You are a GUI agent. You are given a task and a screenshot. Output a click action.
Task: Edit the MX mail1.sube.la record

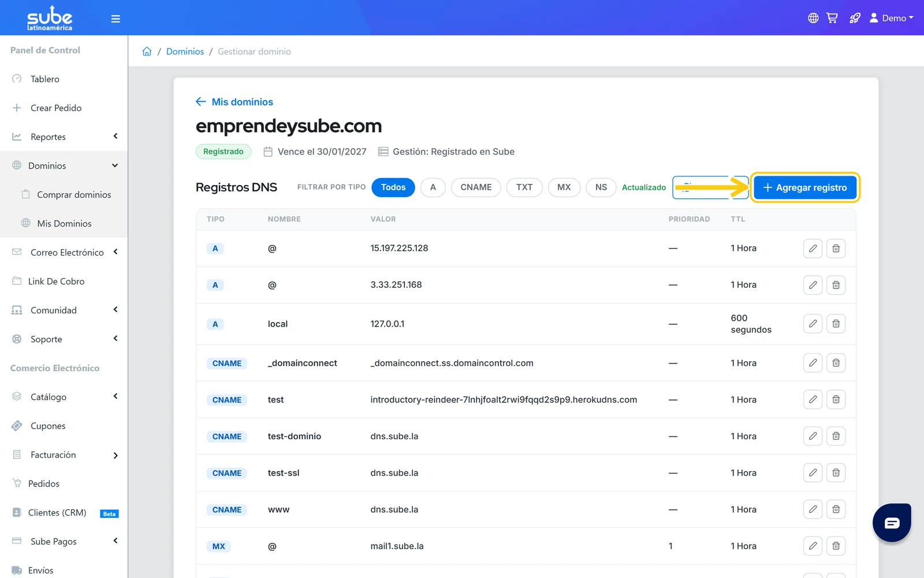813,546
